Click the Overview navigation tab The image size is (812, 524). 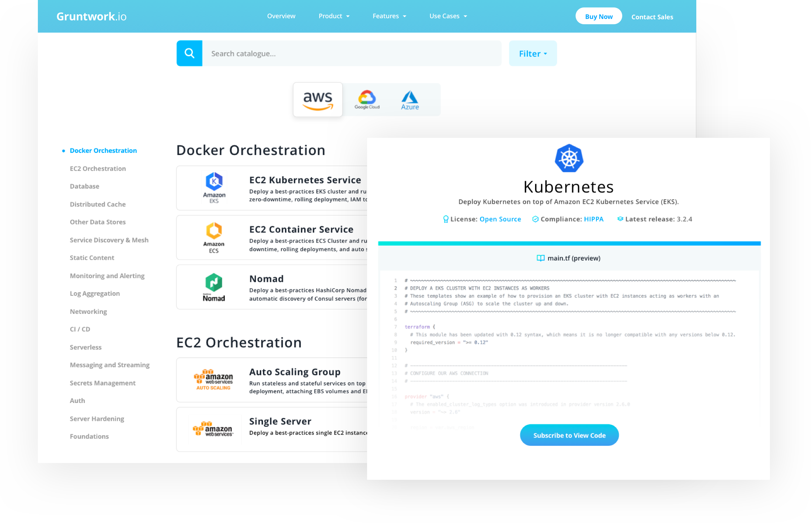[280, 15]
